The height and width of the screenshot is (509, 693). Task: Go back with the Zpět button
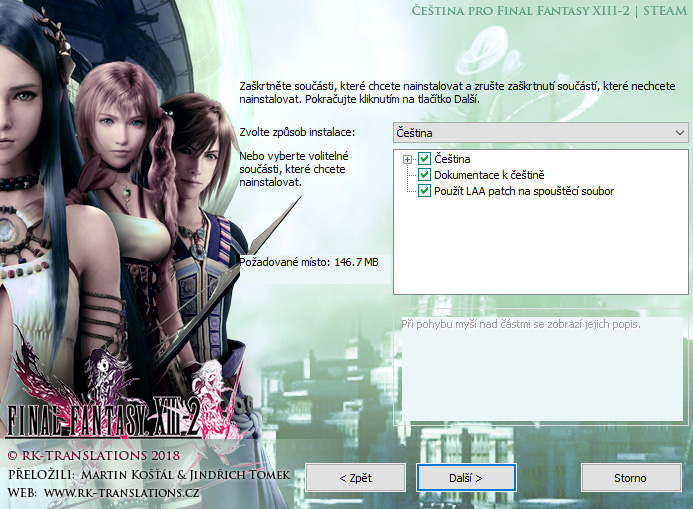(x=356, y=478)
